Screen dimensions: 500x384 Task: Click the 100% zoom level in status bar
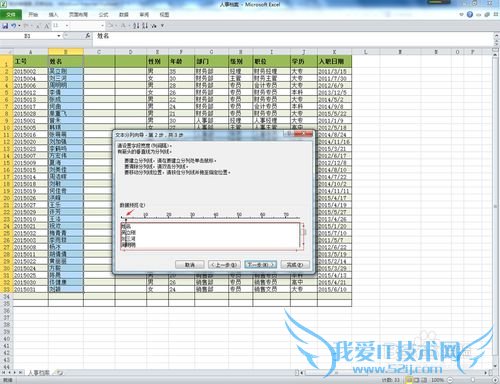(x=437, y=380)
